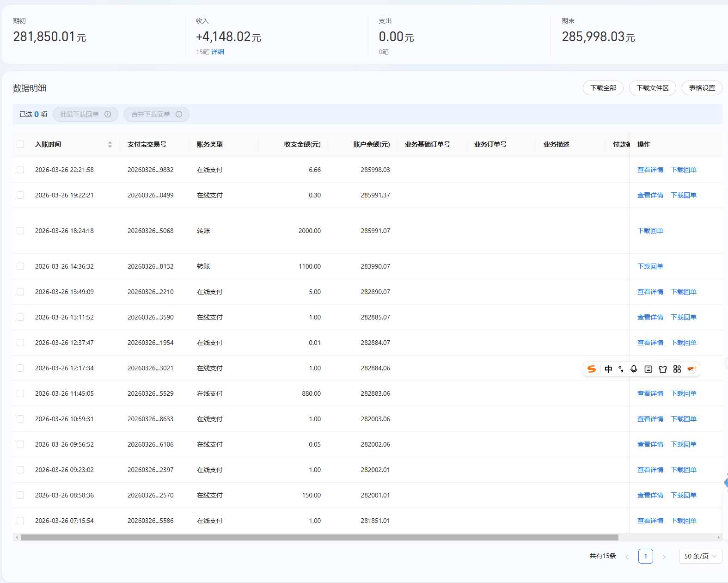
Task: Start voice input with the microphone icon
Action: coord(634,369)
